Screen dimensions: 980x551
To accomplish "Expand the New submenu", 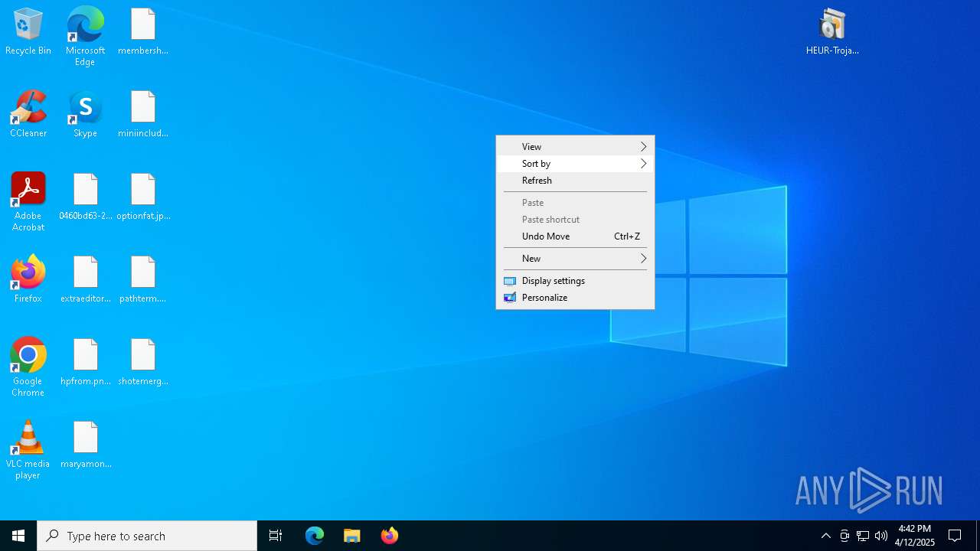I will click(575, 259).
